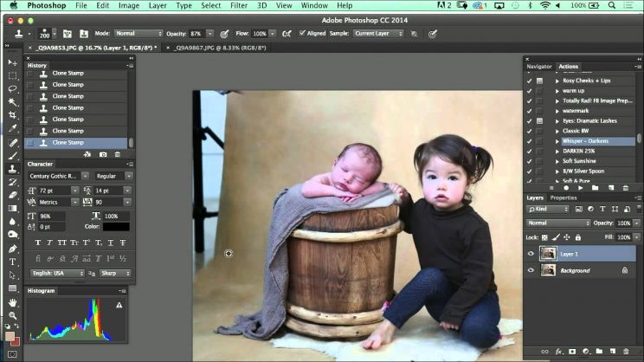Click the Play action button

point(580,188)
